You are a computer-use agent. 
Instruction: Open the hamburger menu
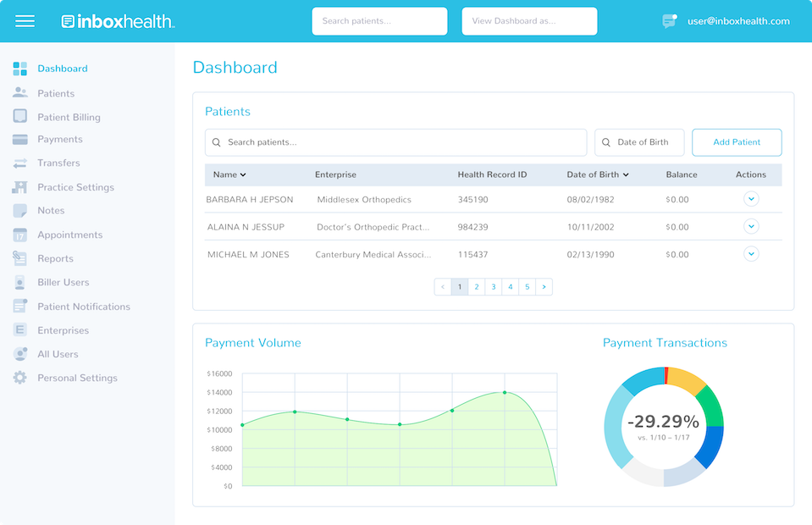click(x=25, y=21)
